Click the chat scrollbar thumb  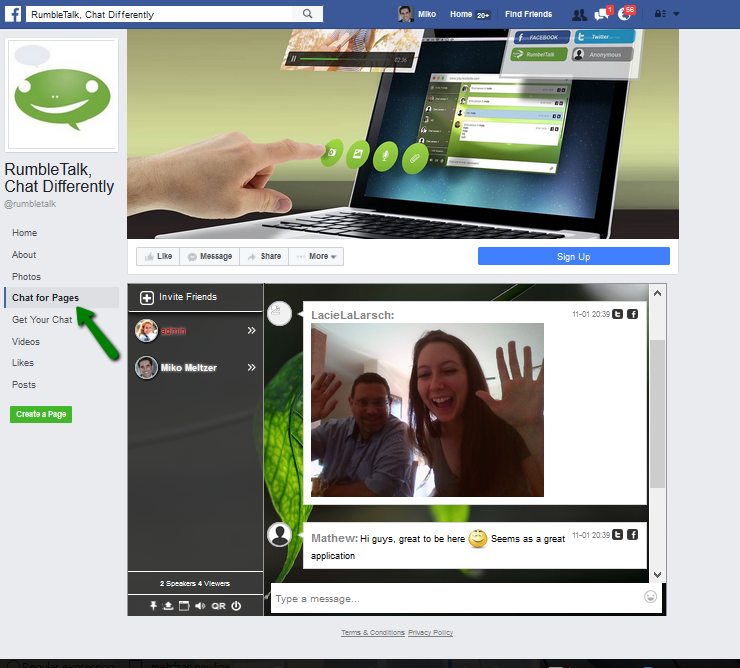point(657,414)
